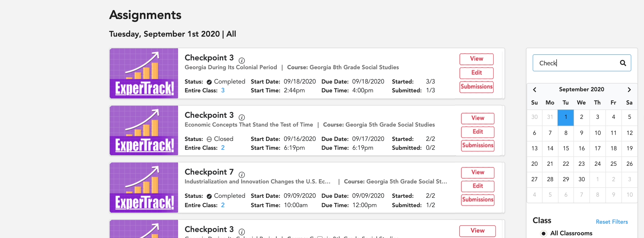Edit the Georgia During Its Colonial Period checkpoint
Screen dimensions: 644x238
476,73
